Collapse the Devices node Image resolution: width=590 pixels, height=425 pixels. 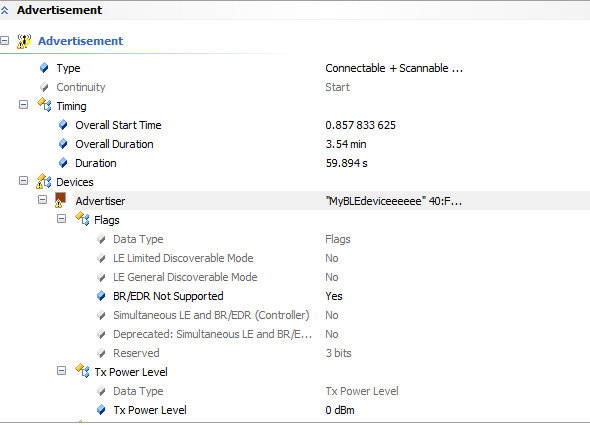[x=23, y=181]
